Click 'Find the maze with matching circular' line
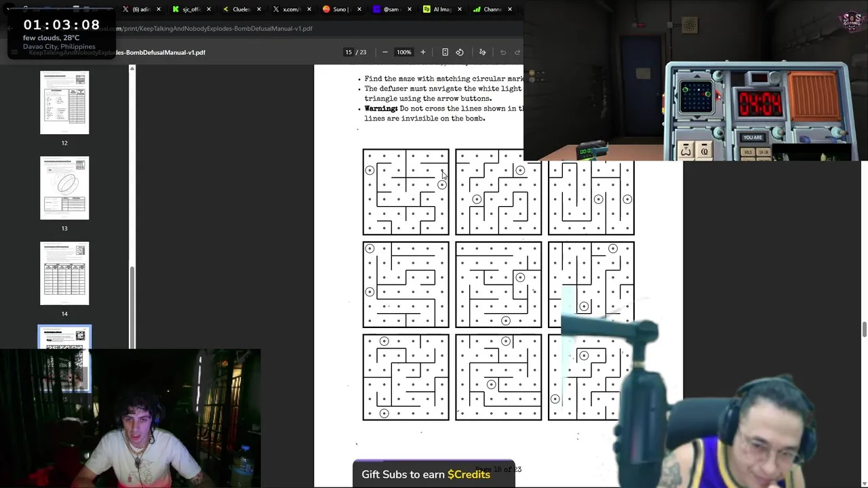Screen dimensions: 868x488 [443, 79]
